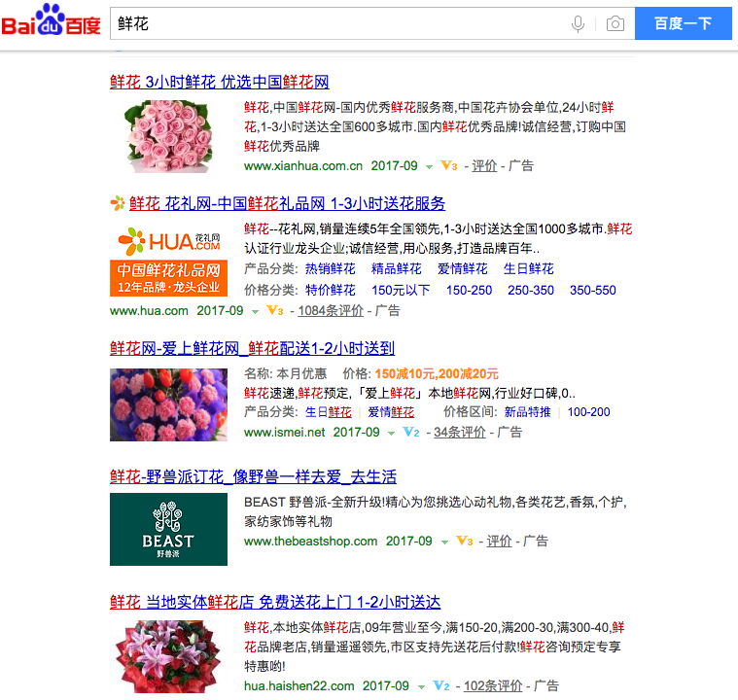The width and height of the screenshot is (738, 700).
Task: Open the 1084条评价 reviews link
Action: click(331, 311)
